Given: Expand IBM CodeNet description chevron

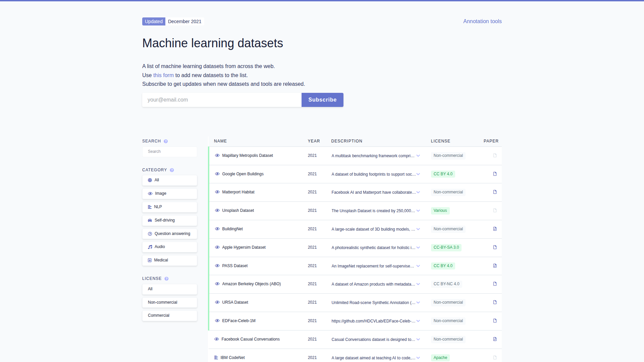Looking at the screenshot, I should pos(418,358).
